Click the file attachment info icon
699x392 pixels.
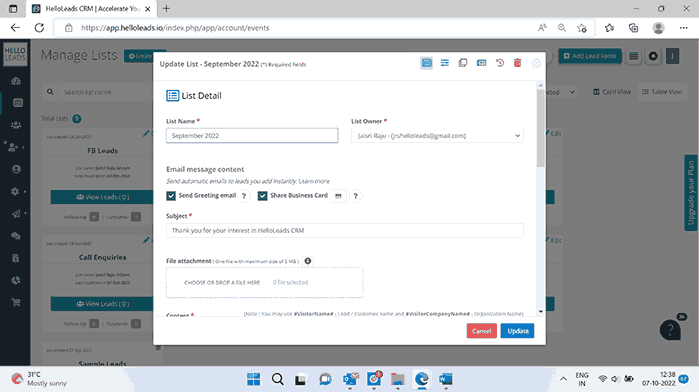tap(308, 261)
